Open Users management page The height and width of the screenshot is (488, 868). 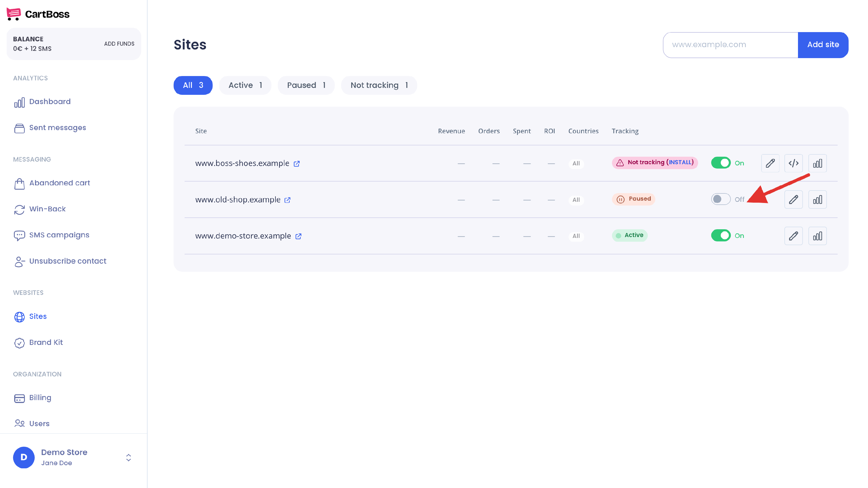pos(32,424)
